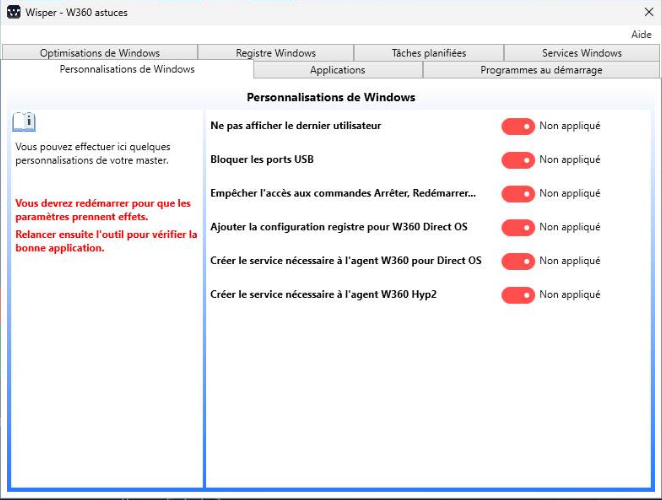The image size is (662, 500).
Task: Switch to the Registre Windows tab
Action: pos(276,53)
